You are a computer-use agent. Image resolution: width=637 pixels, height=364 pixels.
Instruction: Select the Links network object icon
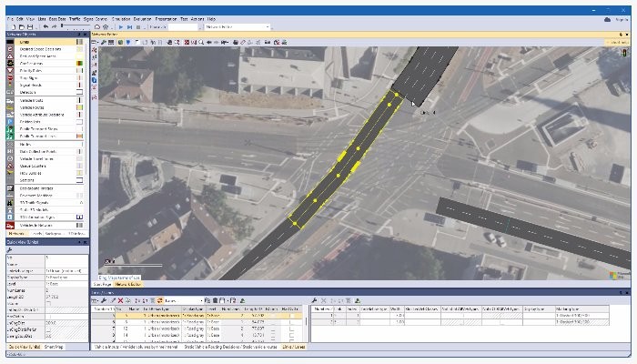click(9, 41)
